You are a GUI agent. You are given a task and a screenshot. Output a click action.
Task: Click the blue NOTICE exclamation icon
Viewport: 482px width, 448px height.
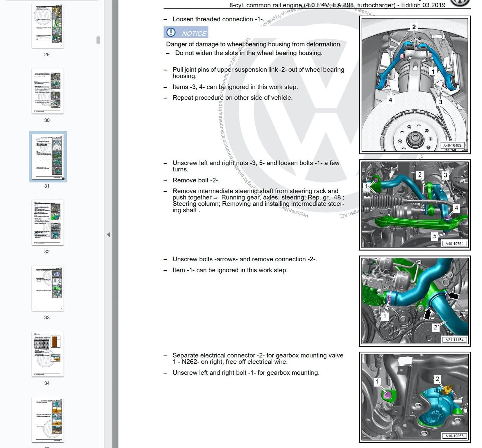171,32
